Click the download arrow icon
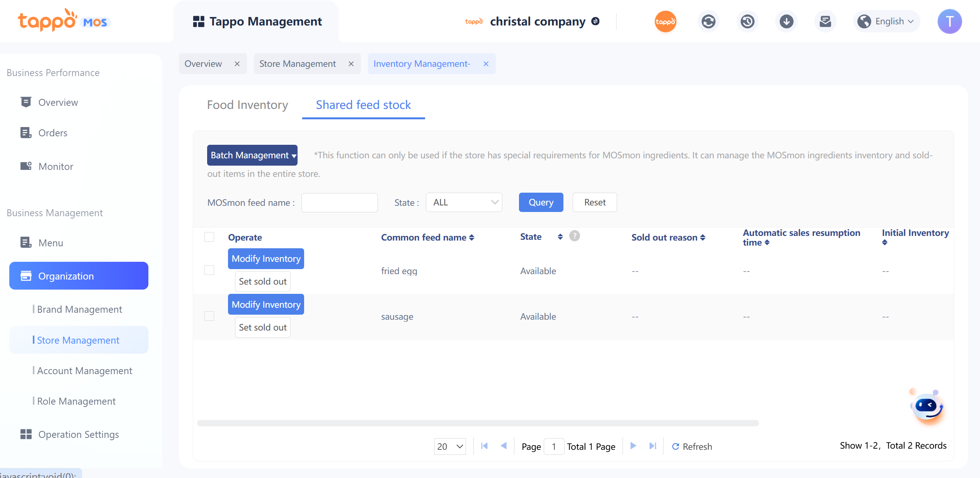 click(x=786, y=21)
